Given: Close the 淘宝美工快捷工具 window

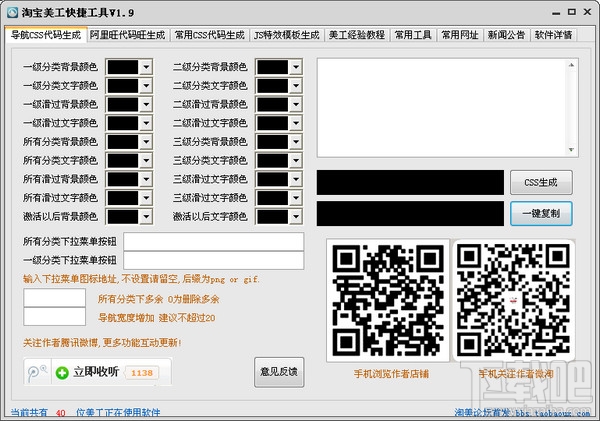Looking at the screenshot, I should 587,12.
